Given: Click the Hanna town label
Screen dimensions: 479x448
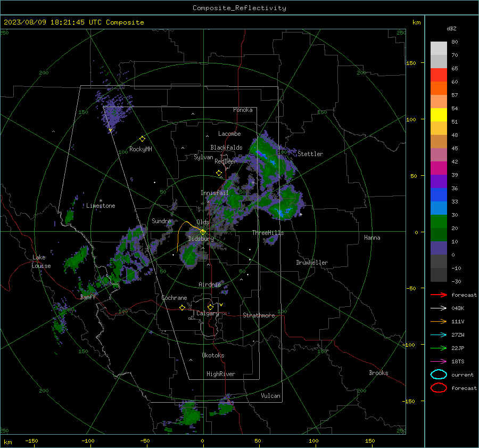Looking at the screenshot, I should 372,238.
